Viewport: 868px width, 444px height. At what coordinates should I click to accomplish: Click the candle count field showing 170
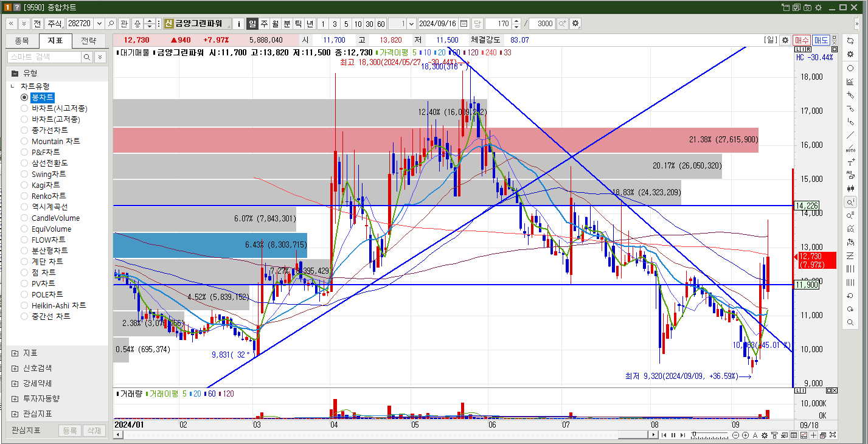pos(498,24)
